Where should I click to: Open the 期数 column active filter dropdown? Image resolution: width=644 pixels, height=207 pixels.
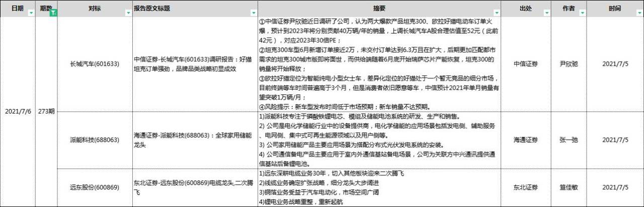coord(54,13)
